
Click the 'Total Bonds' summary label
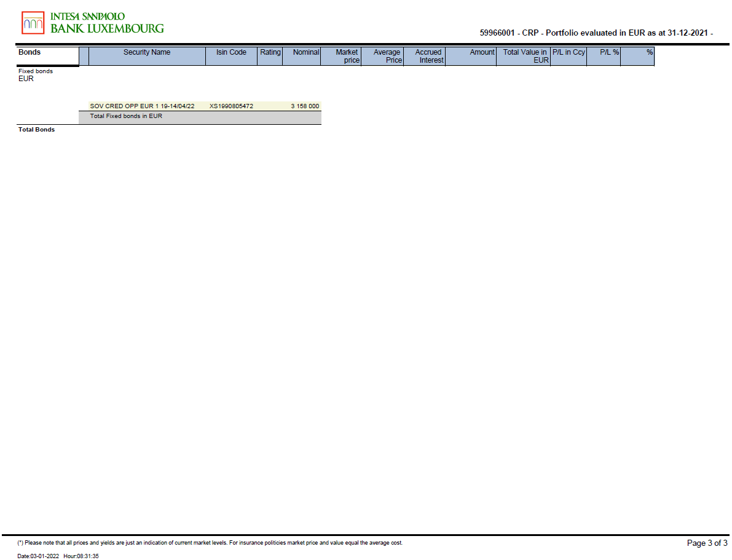coord(36,129)
